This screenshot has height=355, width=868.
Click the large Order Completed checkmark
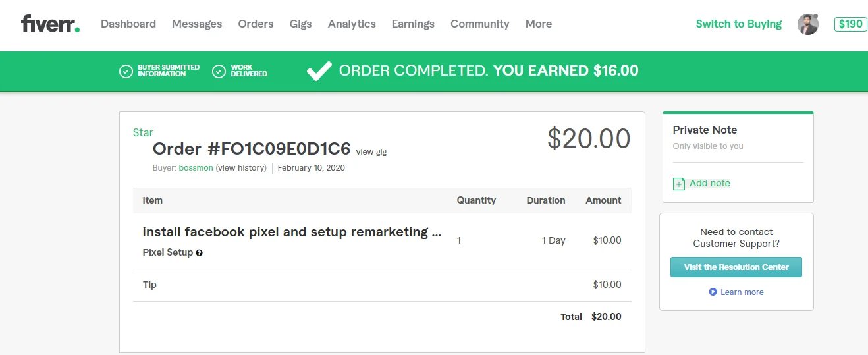(x=319, y=71)
